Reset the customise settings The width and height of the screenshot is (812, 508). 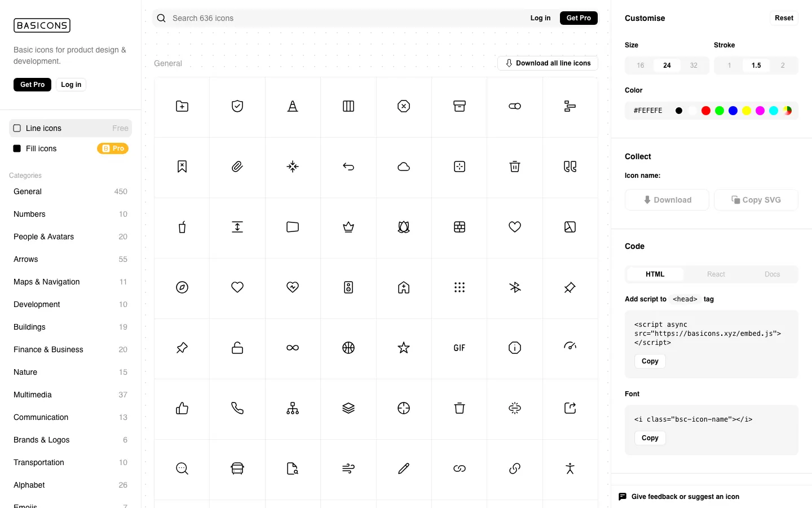[x=784, y=18]
